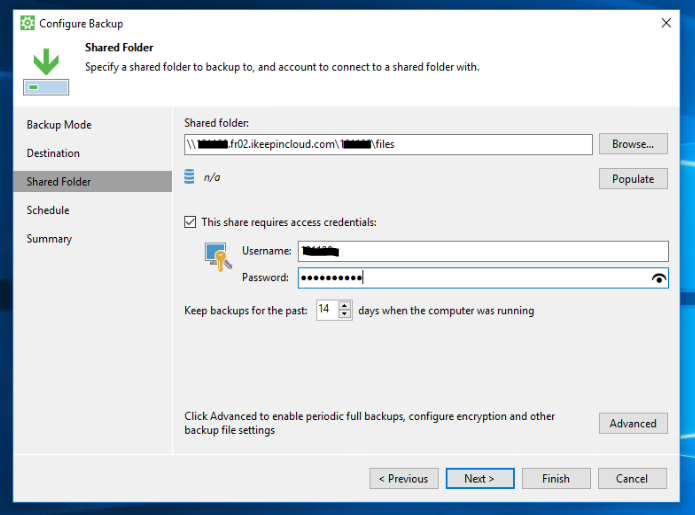Close the Configure Backup dialog
The width and height of the screenshot is (695, 515).
point(666,23)
